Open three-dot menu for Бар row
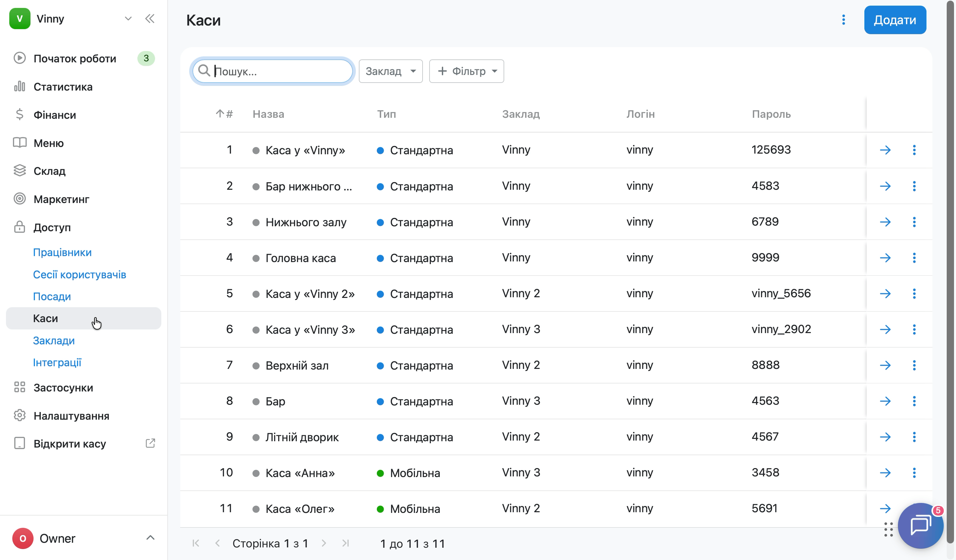Image resolution: width=956 pixels, height=560 pixels. 914,401
